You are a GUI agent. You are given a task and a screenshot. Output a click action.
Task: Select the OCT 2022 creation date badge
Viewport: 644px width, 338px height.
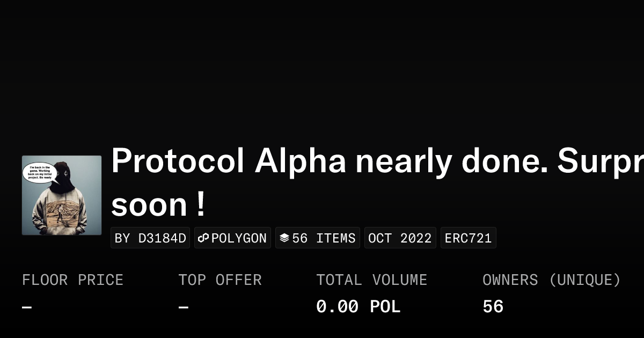400,238
